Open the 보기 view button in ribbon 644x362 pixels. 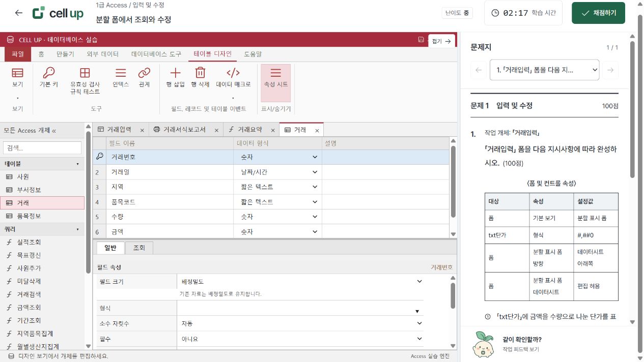point(17,83)
